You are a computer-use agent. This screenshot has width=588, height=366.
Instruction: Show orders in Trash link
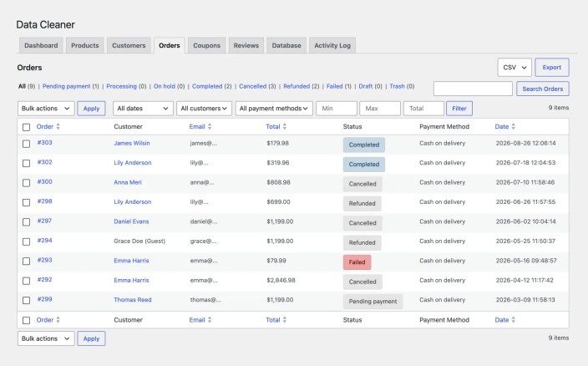pyautogui.click(x=397, y=86)
